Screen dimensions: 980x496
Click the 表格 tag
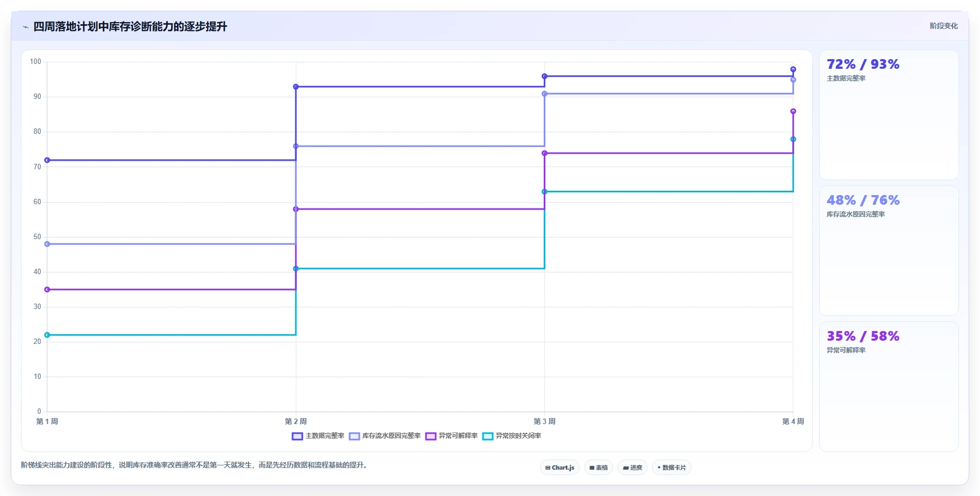pos(598,468)
